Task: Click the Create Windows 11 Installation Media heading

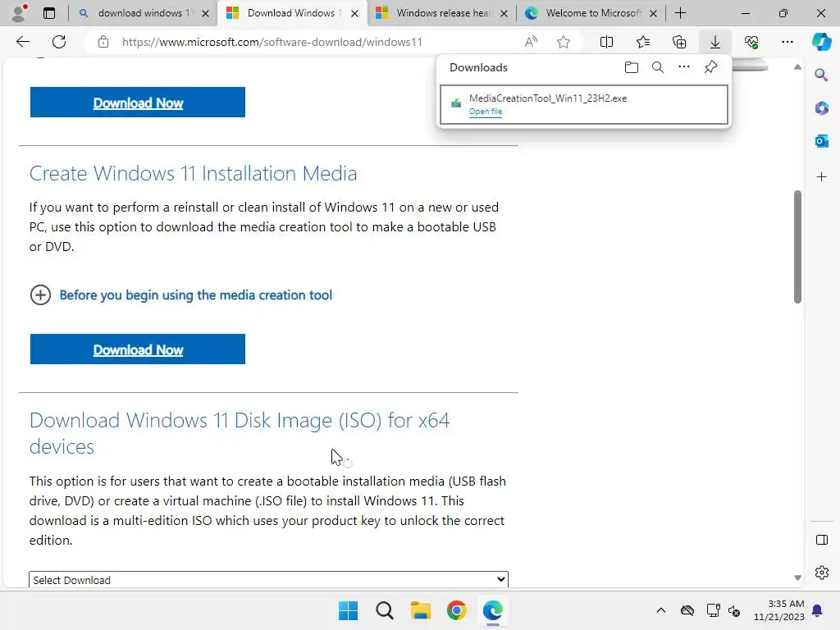Action: 193,174
